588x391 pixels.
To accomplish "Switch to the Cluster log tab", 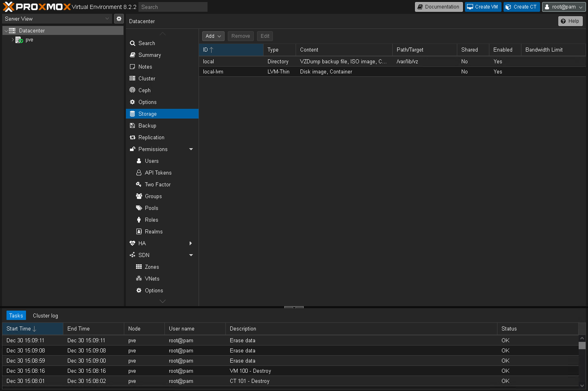I will click(45, 315).
